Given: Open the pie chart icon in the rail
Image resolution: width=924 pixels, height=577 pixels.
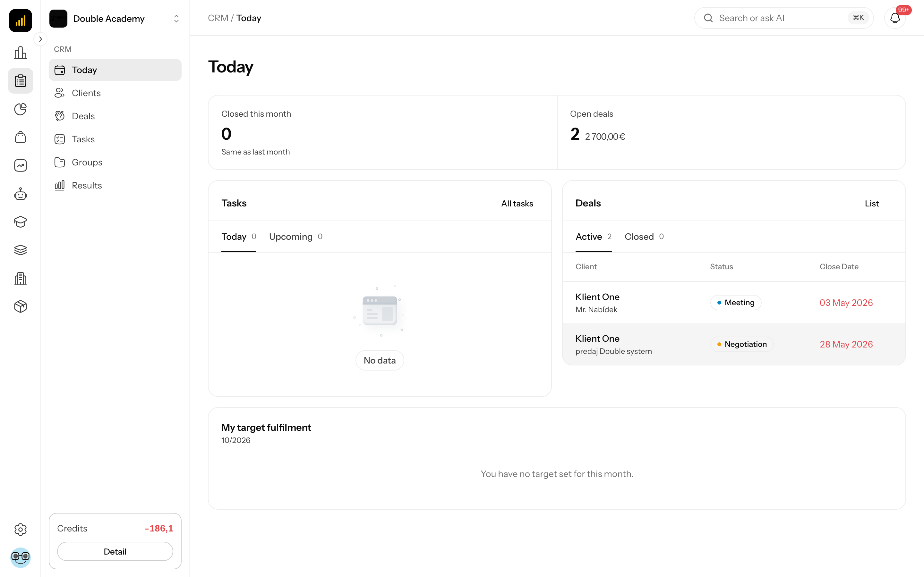Looking at the screenshot, I should 20,109.
